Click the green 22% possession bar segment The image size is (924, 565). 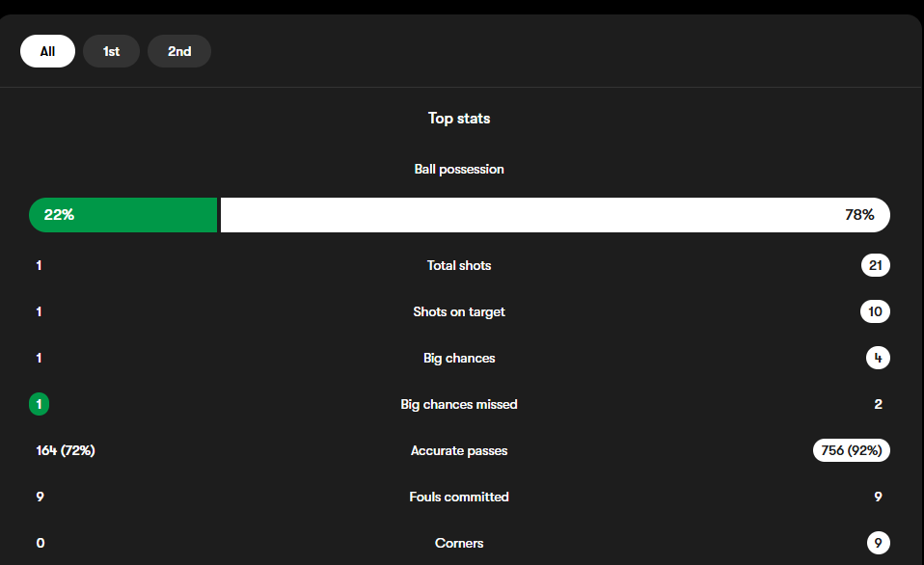(122, 215)
